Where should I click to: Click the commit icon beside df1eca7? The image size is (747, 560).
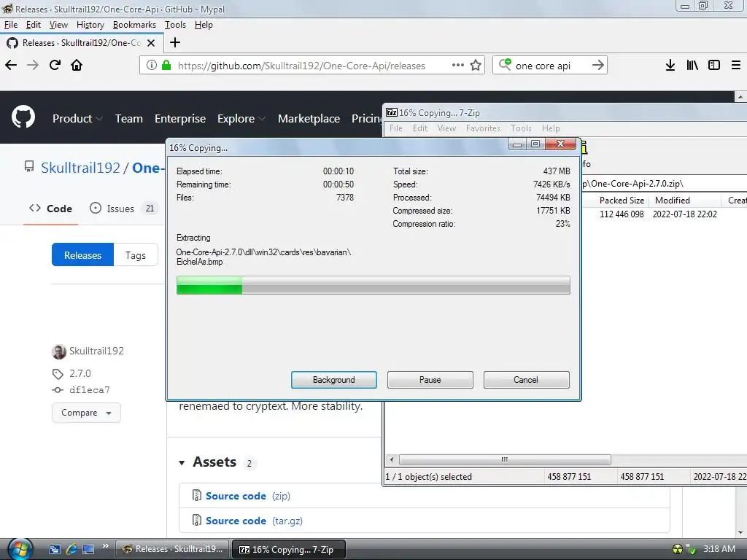[58, 390]
